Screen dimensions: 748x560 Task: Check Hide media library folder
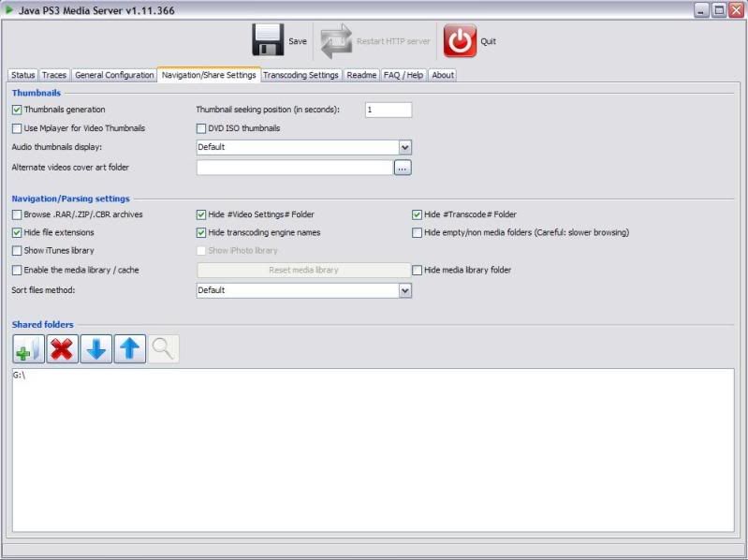click(x=417, y=271)
